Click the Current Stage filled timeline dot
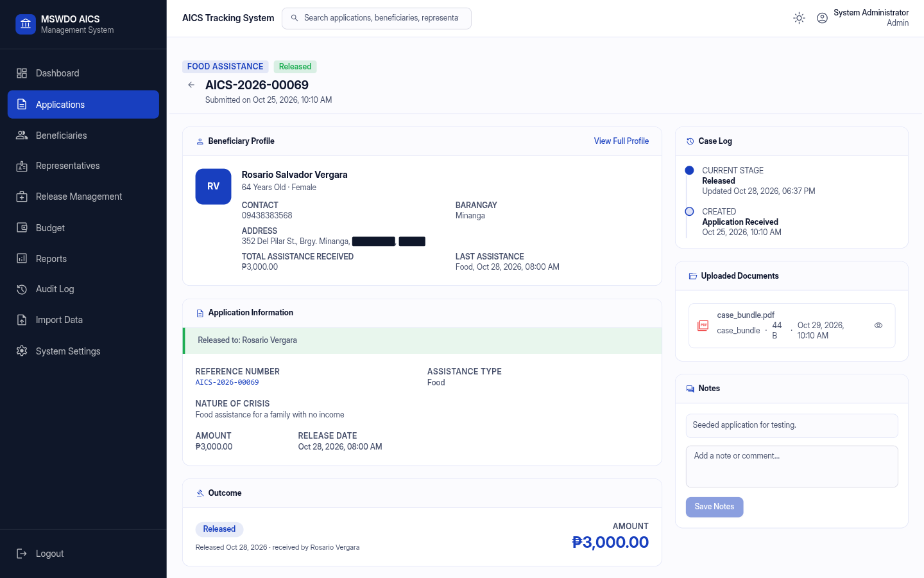 [x=690, y=171]
